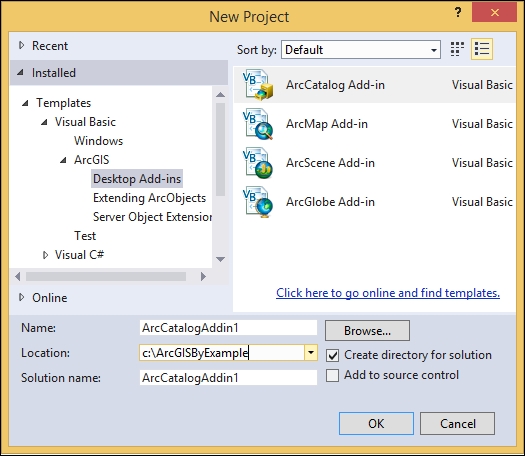This screenshot has width=525, height=456.
Task: Open the Sort by Default dropdown
Action: point(361,50)
